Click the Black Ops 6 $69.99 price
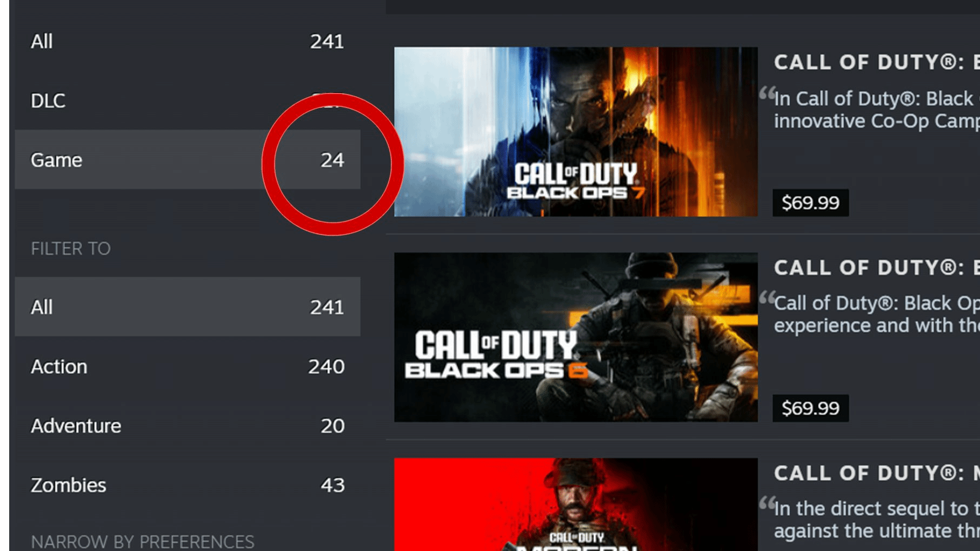The width and height of the screenshot is (980, 551). click(x=810, y=408)
